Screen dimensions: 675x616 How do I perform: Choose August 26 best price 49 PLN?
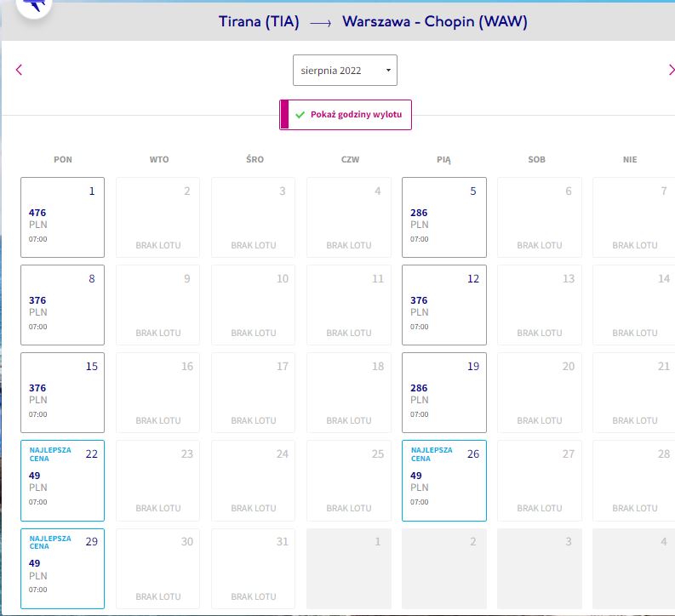click(443, 481)
